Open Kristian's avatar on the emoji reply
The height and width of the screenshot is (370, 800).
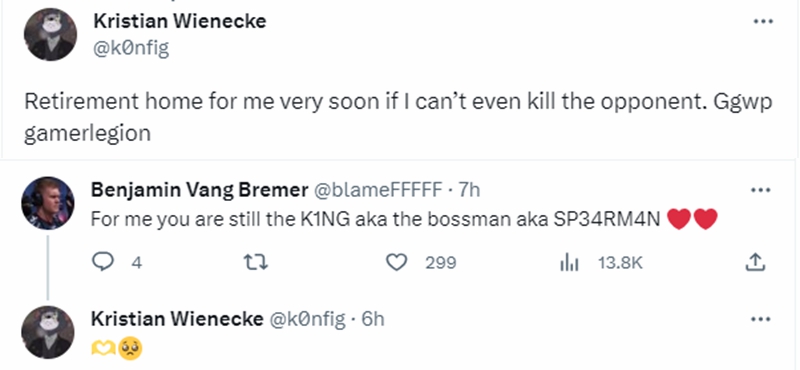(x=48, y=332)
